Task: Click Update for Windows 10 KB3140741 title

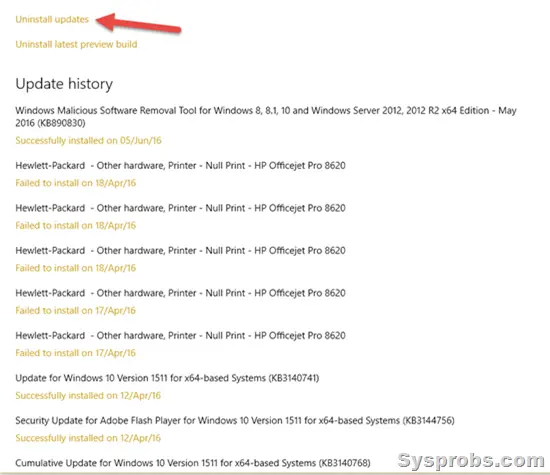Action: tap(167, 378)
